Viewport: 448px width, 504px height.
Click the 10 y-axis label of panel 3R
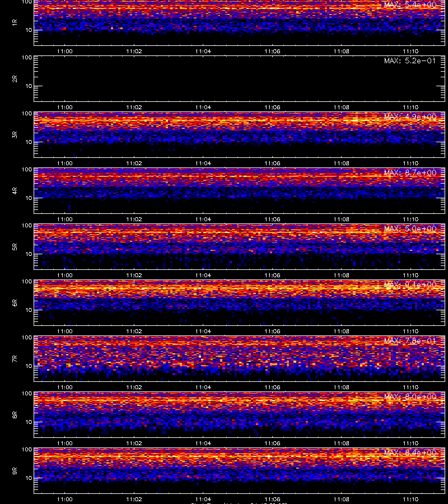(x=29, y=142)
